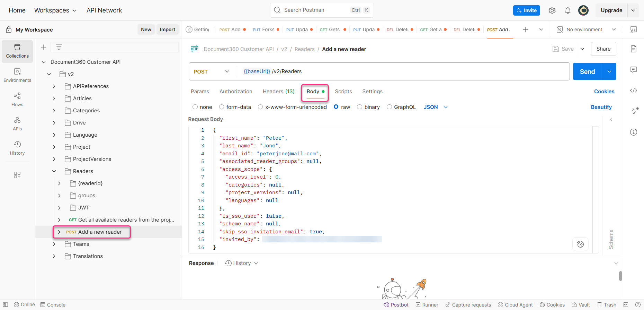Open the Save options arrow

click(x=582, y=49)
